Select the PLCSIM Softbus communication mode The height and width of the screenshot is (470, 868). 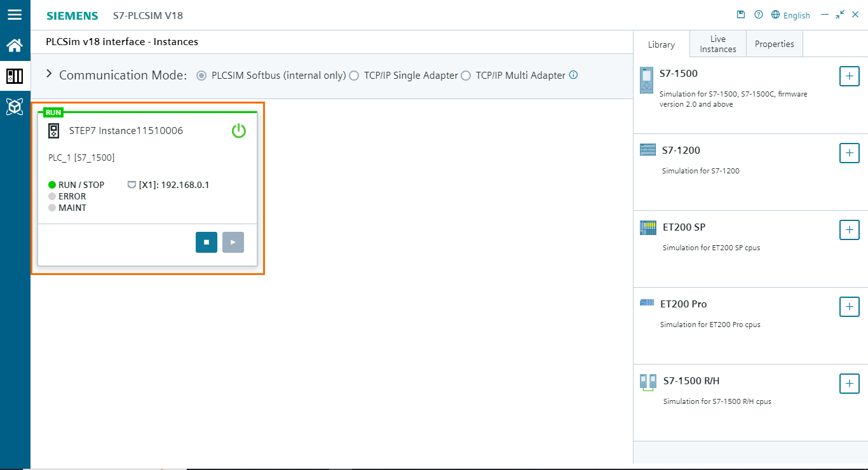[201, 75]
